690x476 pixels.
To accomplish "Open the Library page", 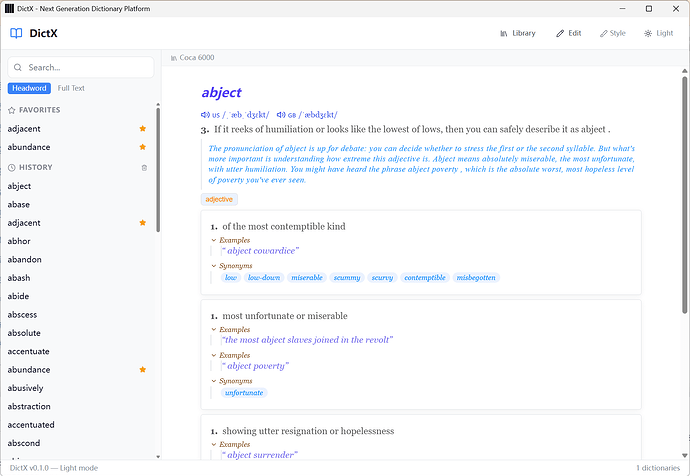I will [x=518, y=33].
